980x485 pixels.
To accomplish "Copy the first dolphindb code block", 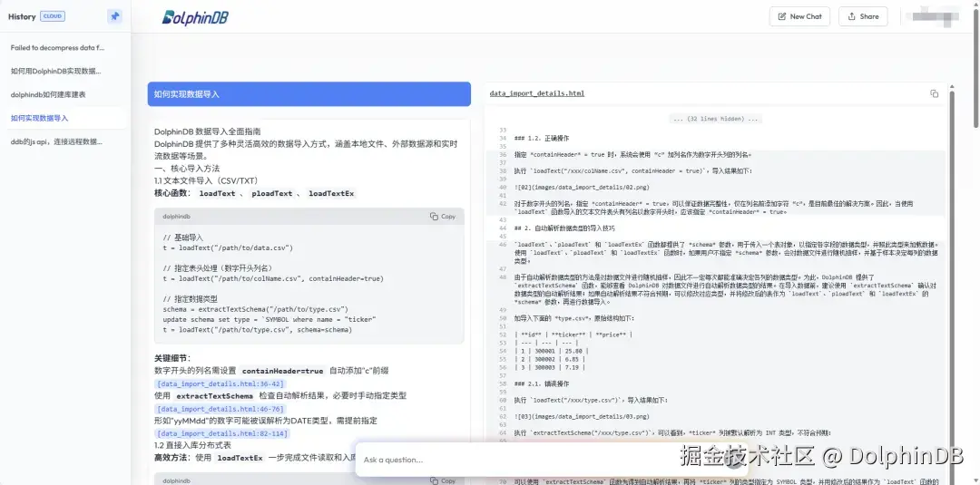I will coord(443,217).
